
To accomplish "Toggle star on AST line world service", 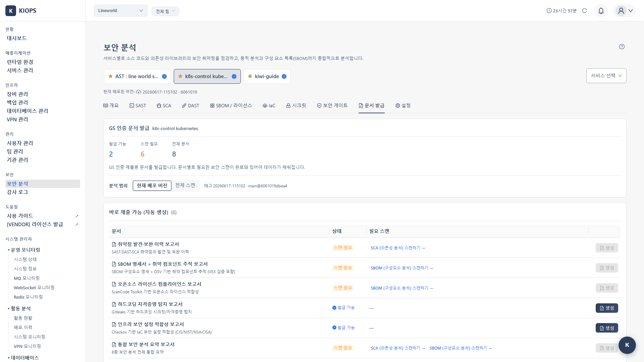I will click(x=110, y=76).
